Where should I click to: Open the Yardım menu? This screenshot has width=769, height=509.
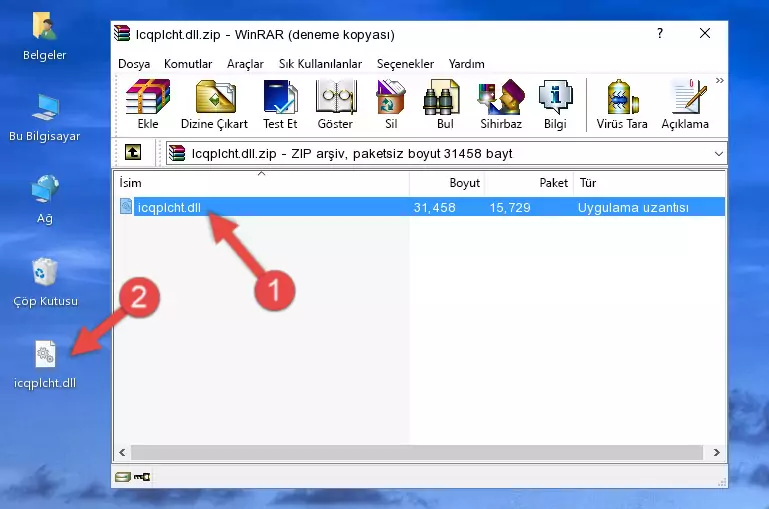point(466,64)
